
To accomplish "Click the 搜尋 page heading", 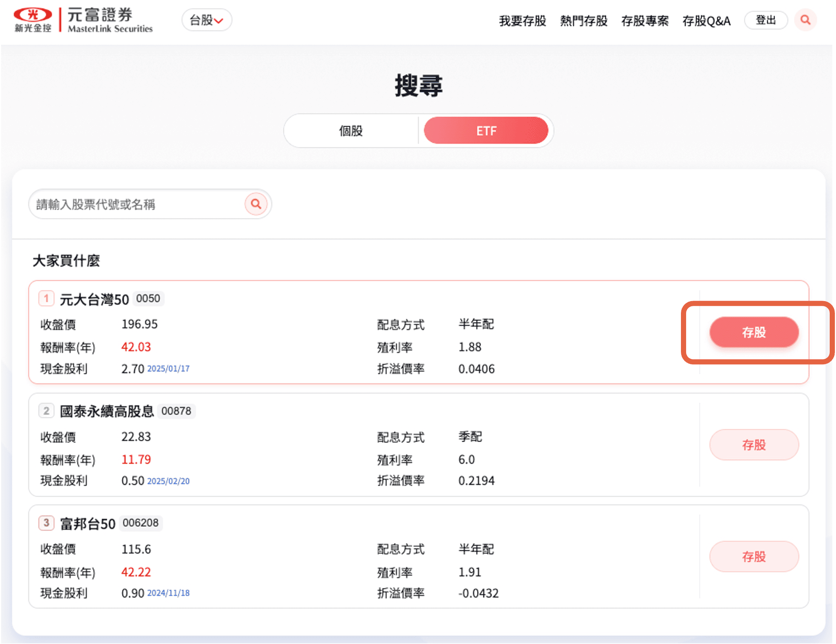I will (419, 86).
